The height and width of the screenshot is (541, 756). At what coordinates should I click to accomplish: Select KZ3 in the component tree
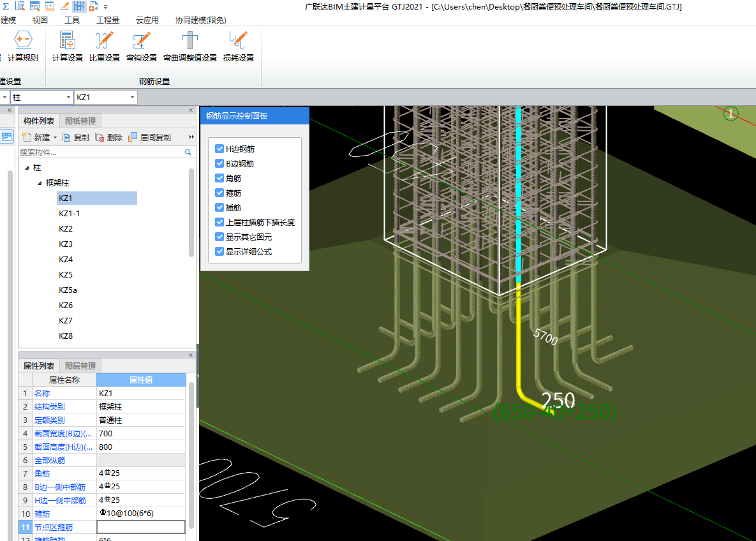coord(66,244)
